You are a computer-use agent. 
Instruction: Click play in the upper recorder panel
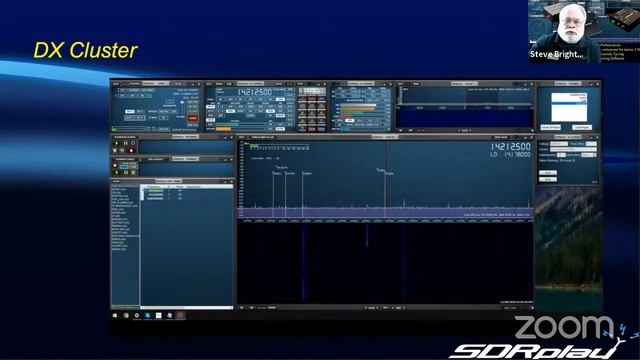[116, 143]
